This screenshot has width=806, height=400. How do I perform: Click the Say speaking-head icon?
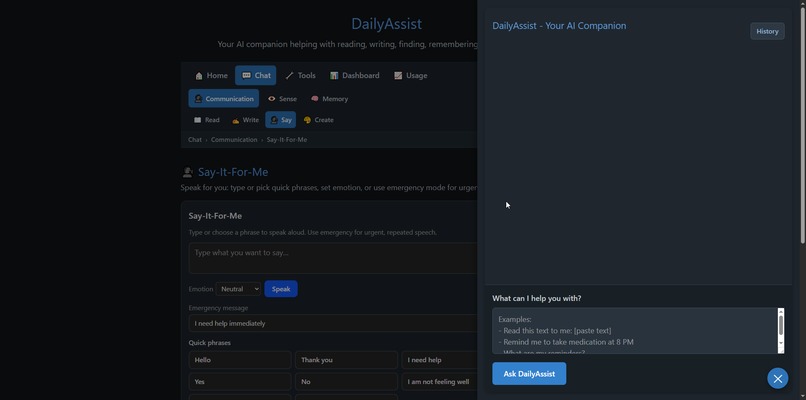pos(274,120)
